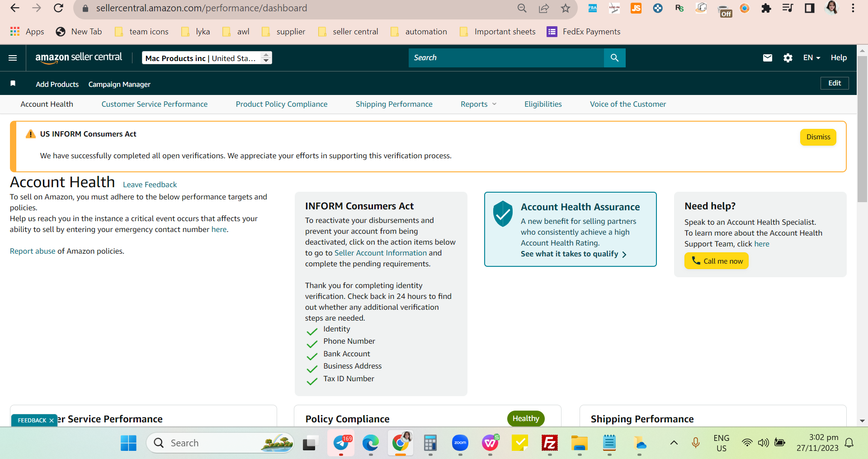Open the FBA browser extension
Image resolution: width=868 pixels, height=459 pixels.
point(592,8)
